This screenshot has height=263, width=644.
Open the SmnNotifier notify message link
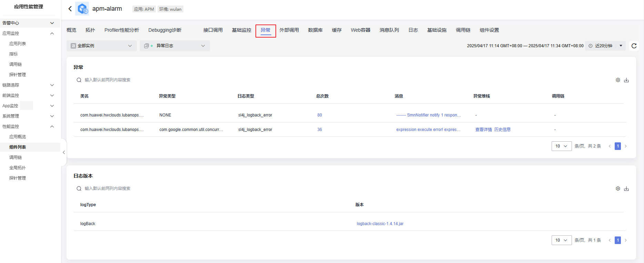pyautogui.click(x=428, y=115)
